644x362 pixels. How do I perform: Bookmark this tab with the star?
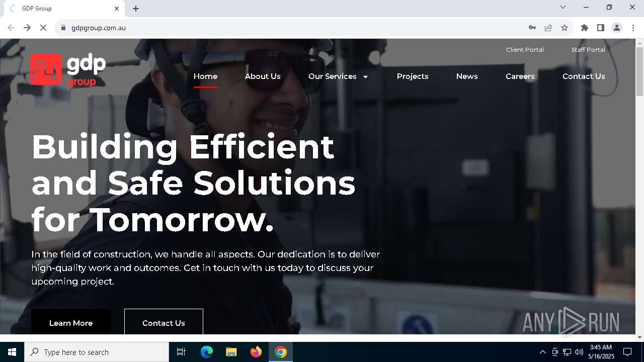click(x=565, y=28)
